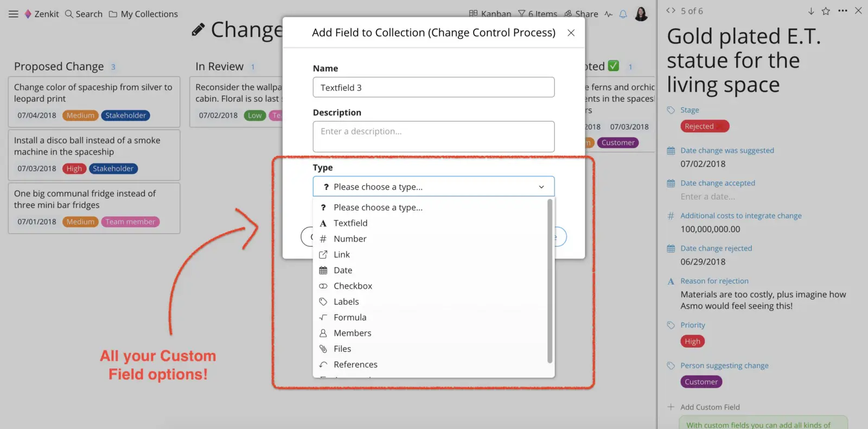The height and width of the screenshot is (429, 868).
Task: Favorite item with star icon
Action: click(826, 11)
